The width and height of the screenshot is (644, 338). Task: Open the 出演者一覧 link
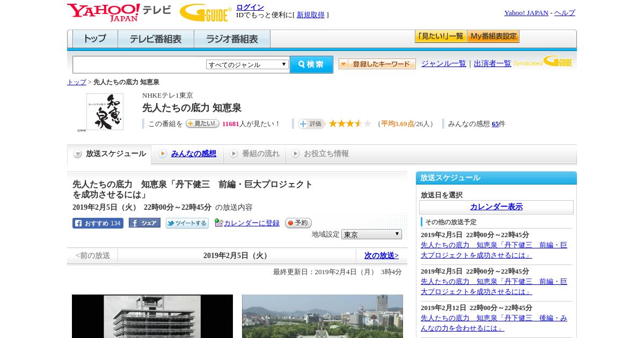pos(492,64)
